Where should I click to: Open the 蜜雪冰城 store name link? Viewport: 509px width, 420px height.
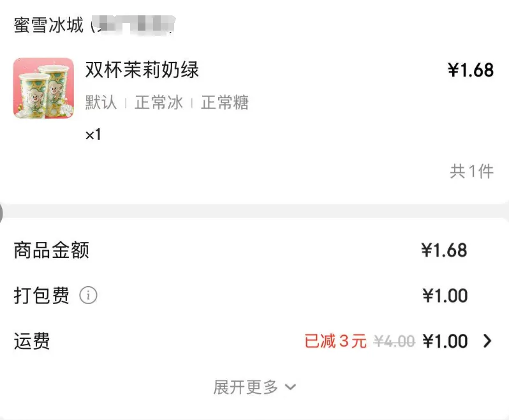coord(49,26)
